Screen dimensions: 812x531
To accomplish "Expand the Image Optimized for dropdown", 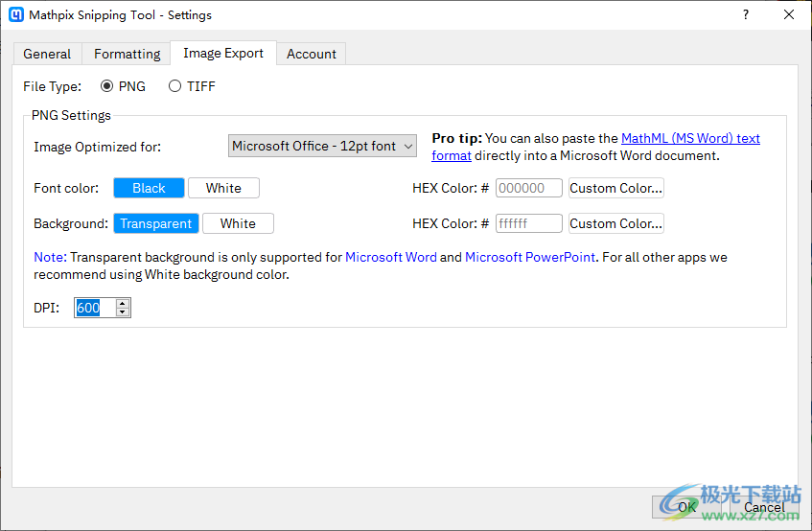I will pyautogui.click(x=322, y=146).
